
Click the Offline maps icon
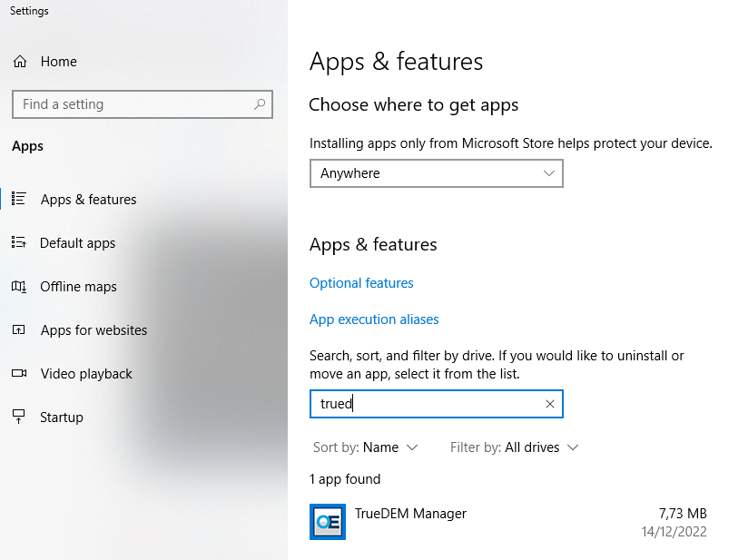[x=18, y=287]
